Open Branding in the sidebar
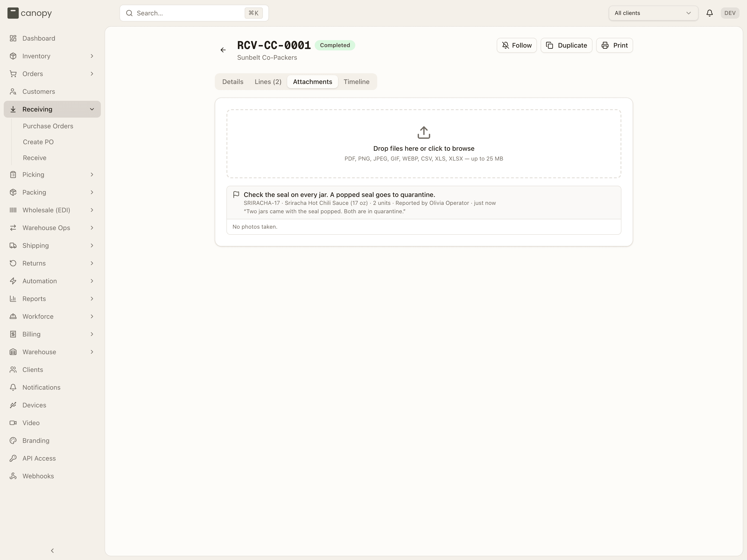Screen dimensions: 747x560 (52, 441)
